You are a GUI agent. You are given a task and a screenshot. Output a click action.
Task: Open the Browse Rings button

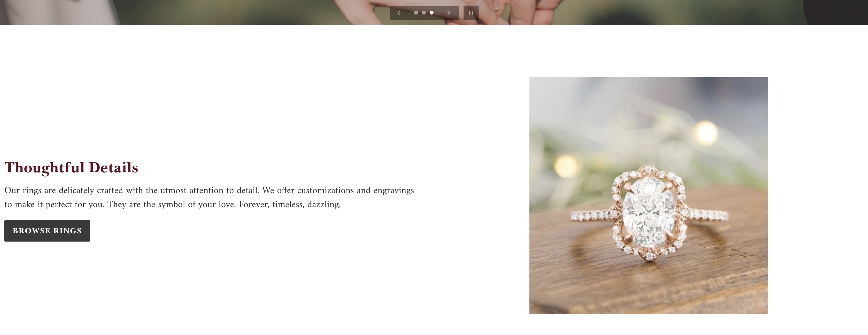pyautogui.click(x=47, y=231)
